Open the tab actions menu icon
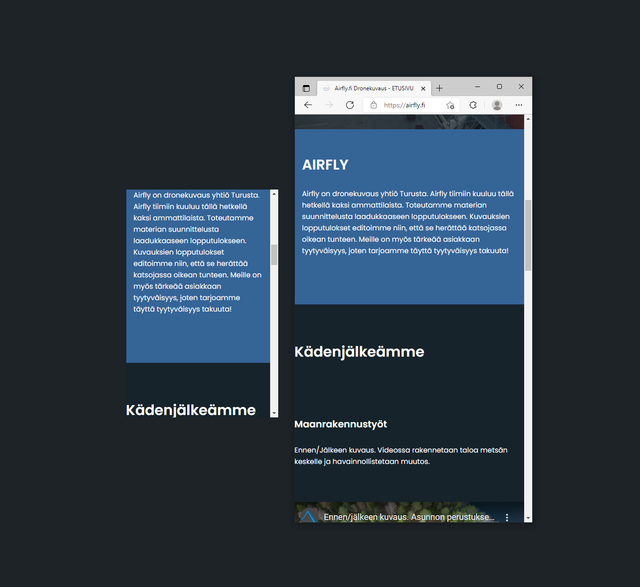 pos(306,88)
